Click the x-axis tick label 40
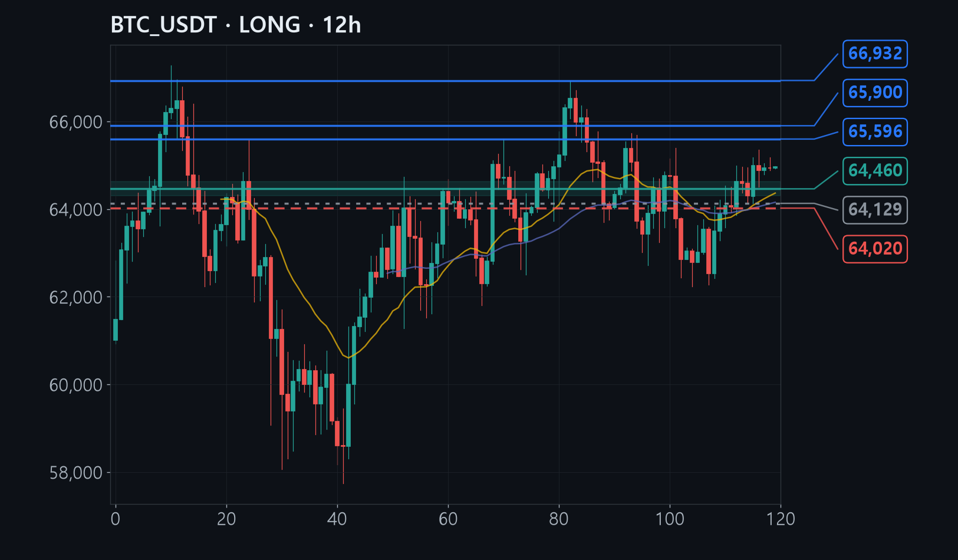Image resolution: width=958 pixels, height=560 pixels. [x=337, y=519]
